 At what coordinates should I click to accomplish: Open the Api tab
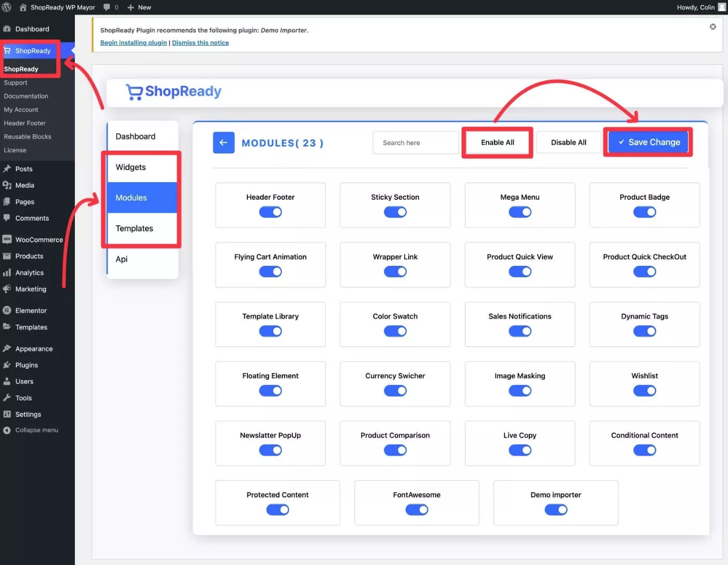(142, 259)
